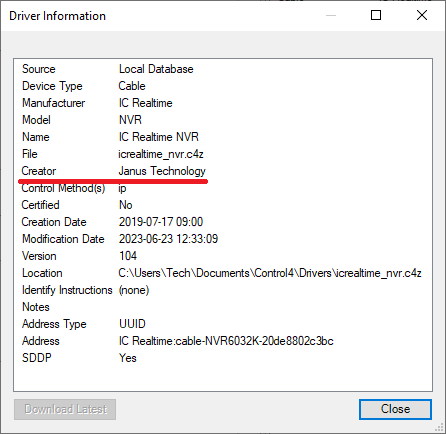Click the Source Local Database value
This screenshot has width=446, height=434.
(x=156, y=69)
